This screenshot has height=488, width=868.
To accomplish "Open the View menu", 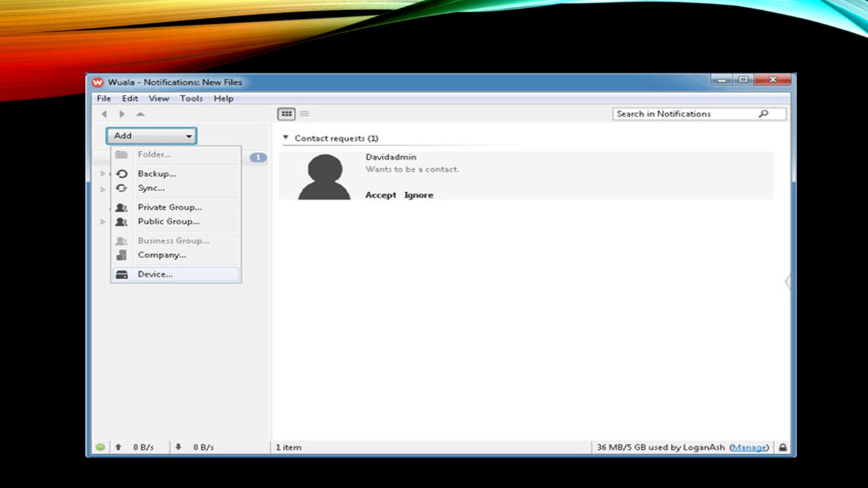I will click(x=159, y=98).
